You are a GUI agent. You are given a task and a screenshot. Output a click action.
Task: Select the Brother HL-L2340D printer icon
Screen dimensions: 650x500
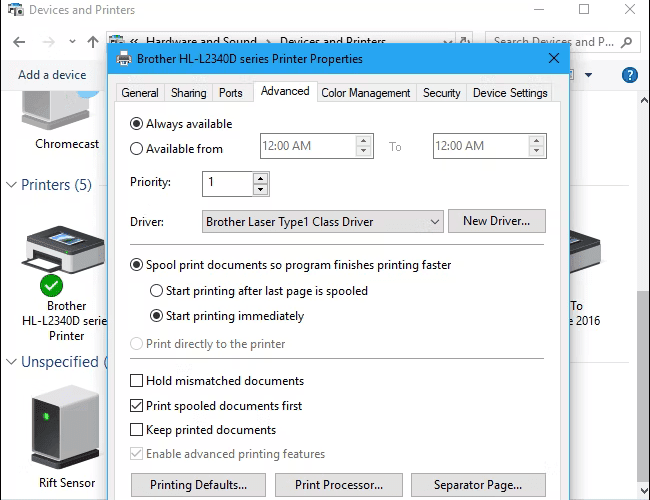click(64, 250)
